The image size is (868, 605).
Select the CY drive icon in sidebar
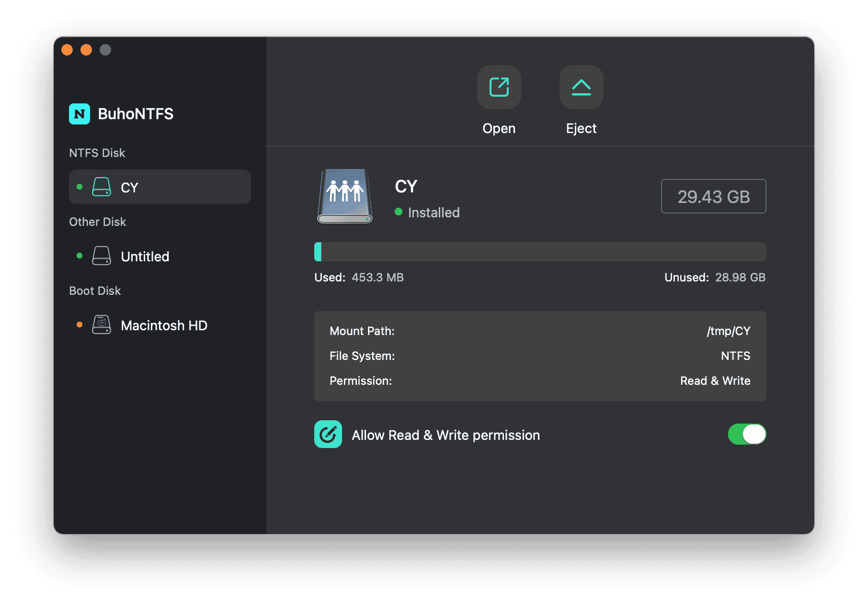(x=102, y=187)
